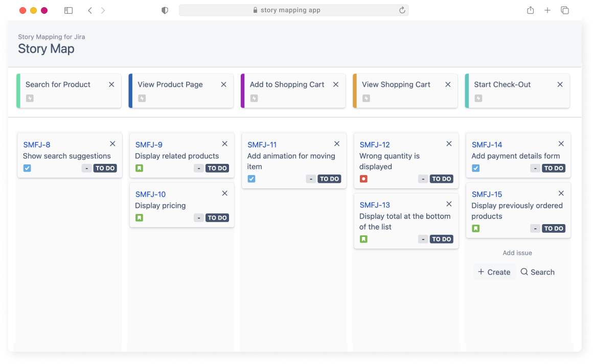This screenshot has height=364, width=594.
Task: Toggle the blue task checkmark on SMFJ-8
Action: coord(27,168)
